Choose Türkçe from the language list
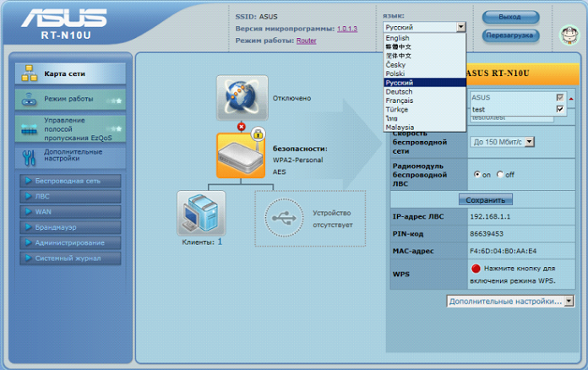The width and height of the screenshot is (588, 386). pyautogui.click(x=424, y=110)
